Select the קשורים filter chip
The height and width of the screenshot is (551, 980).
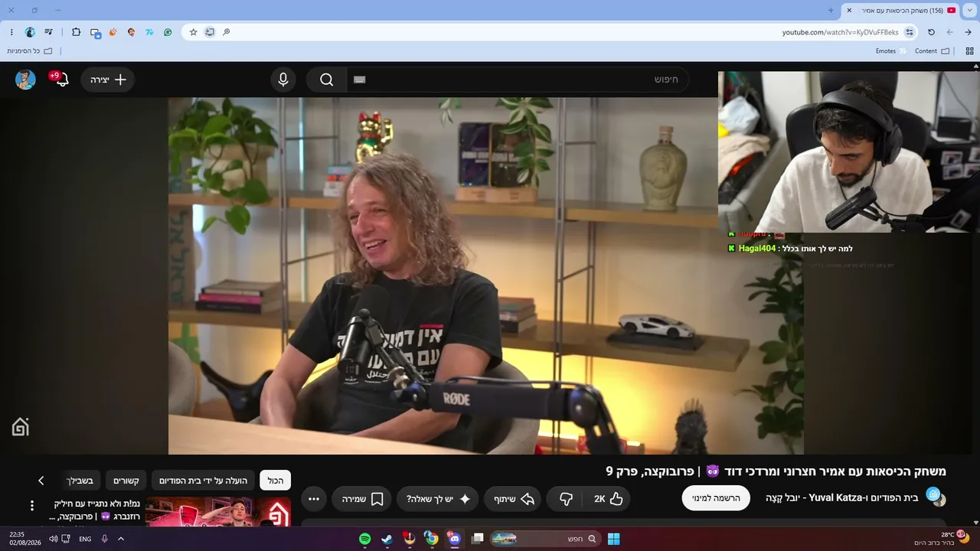coord(126,481)
